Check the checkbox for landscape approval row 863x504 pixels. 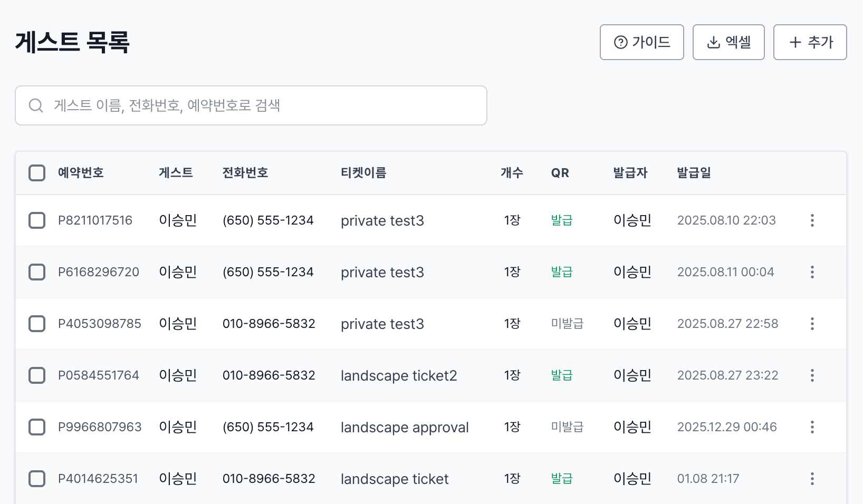coord(37,427)
